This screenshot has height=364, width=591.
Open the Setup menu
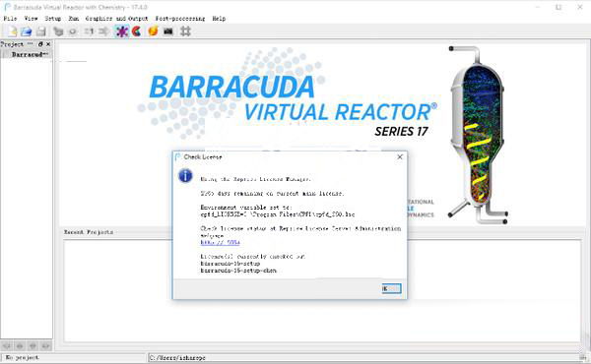(53, 18)
